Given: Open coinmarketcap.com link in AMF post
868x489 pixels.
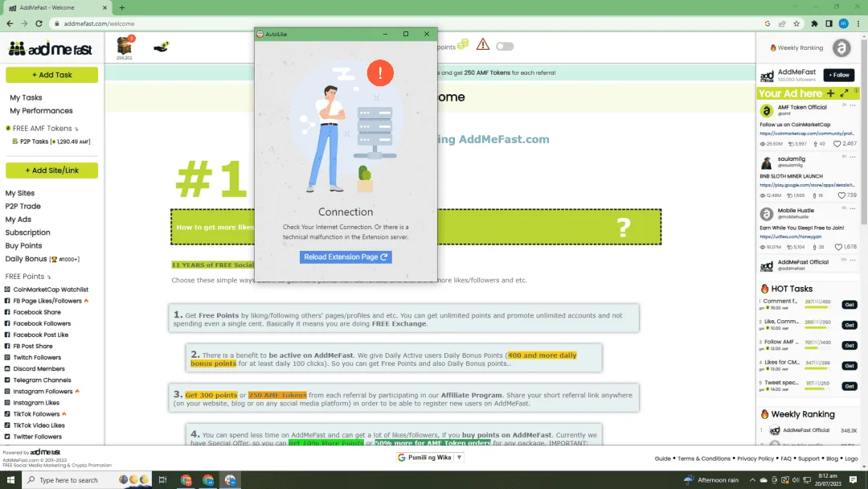Looking at the screenshot, I should (x=807, y=134).
